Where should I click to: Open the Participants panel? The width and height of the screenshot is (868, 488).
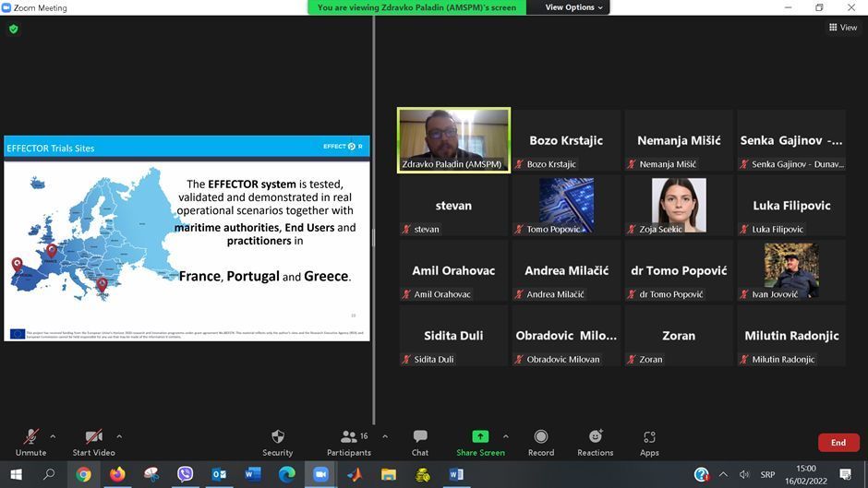point(349,441)
